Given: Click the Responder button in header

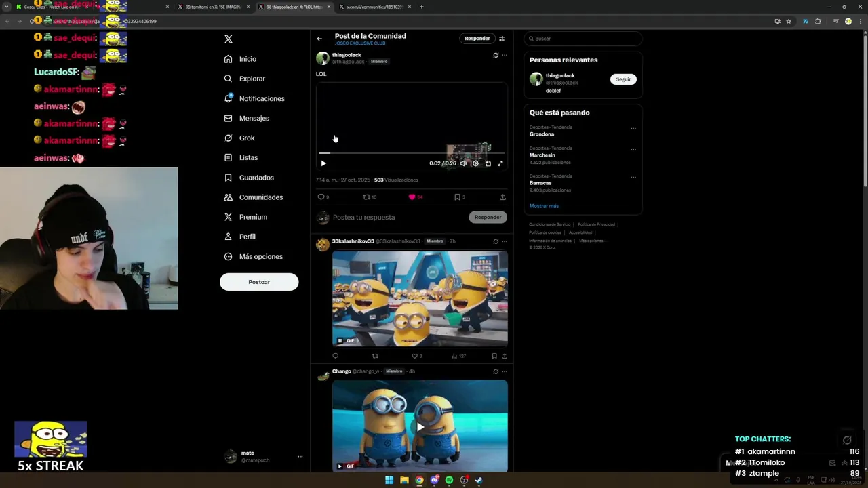Looking at the screenshot, I should 477,39.
